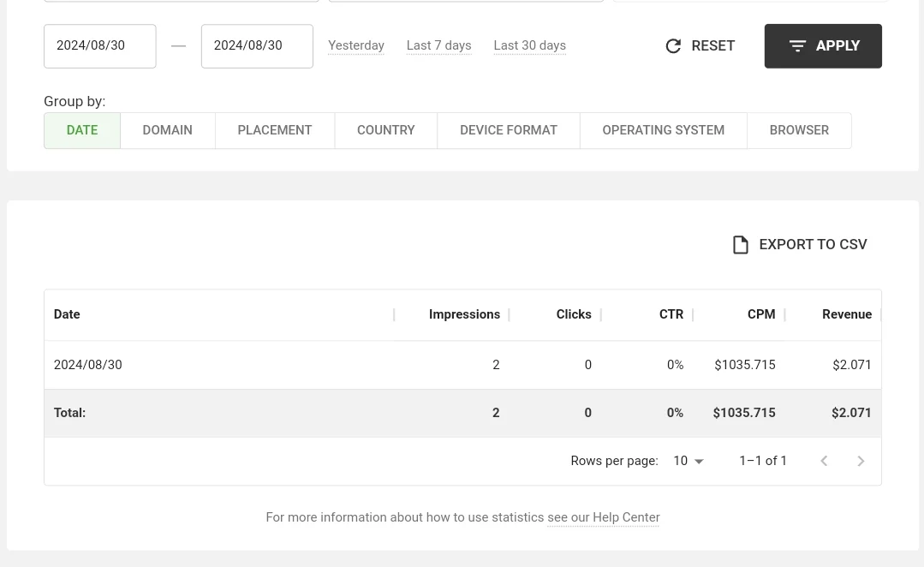Viewport: 924px width, 567px height.
Task: Group statistics by Device Format
Action: click(509, 130)
